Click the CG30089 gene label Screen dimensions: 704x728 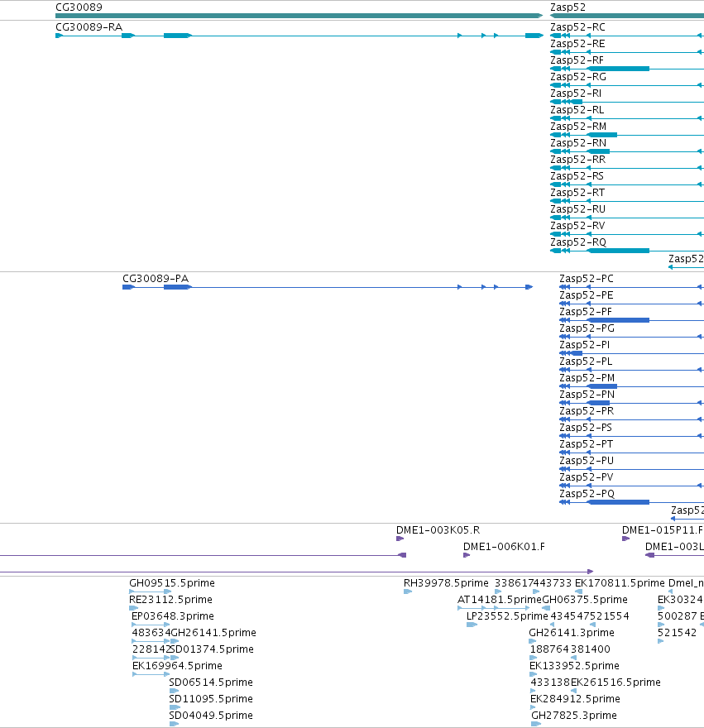click(x=79, y=7)
